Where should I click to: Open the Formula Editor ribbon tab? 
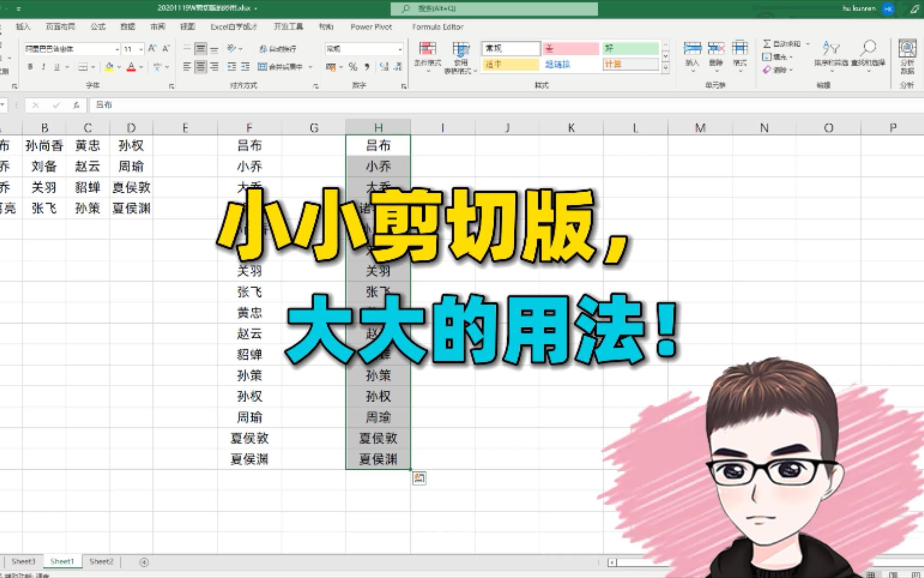point(438,26)
